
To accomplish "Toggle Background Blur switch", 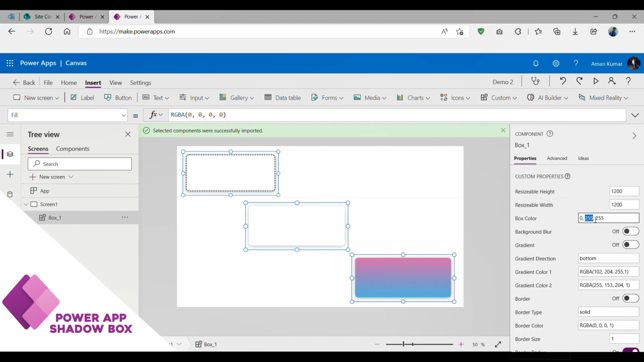I will coord(630,231).
